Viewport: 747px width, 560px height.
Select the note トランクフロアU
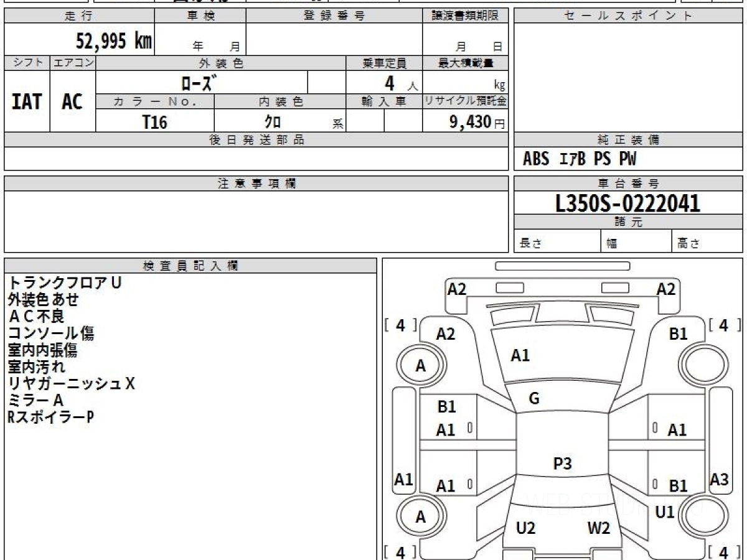tap(65, 282)
